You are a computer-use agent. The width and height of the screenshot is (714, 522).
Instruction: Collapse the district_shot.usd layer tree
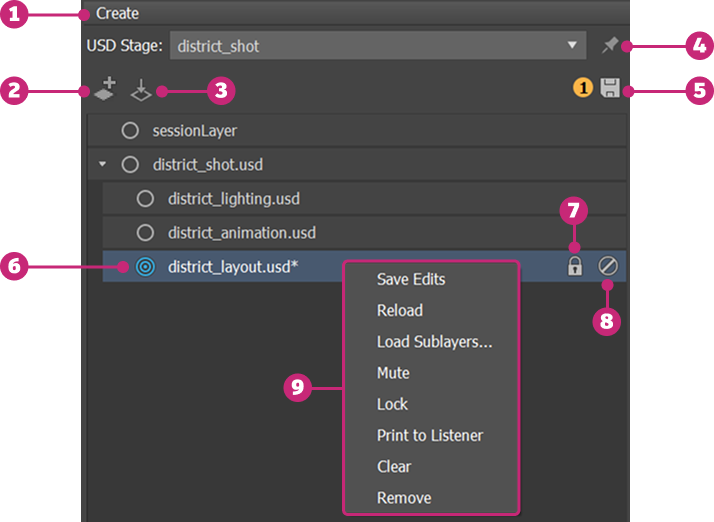tap(103, 164)
